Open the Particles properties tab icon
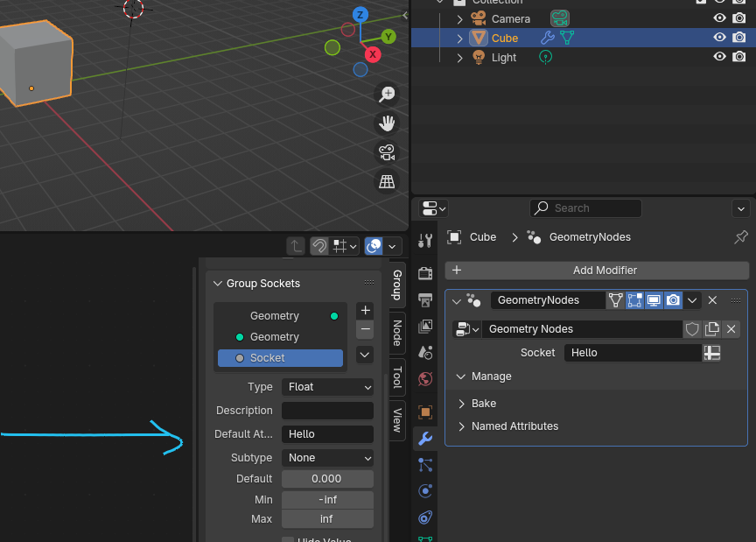 click(425, 465)
